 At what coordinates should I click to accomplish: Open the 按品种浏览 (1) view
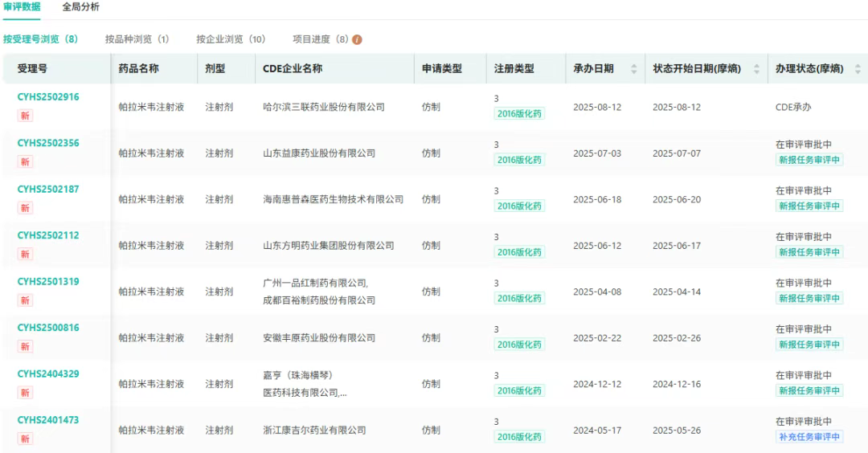137,39
